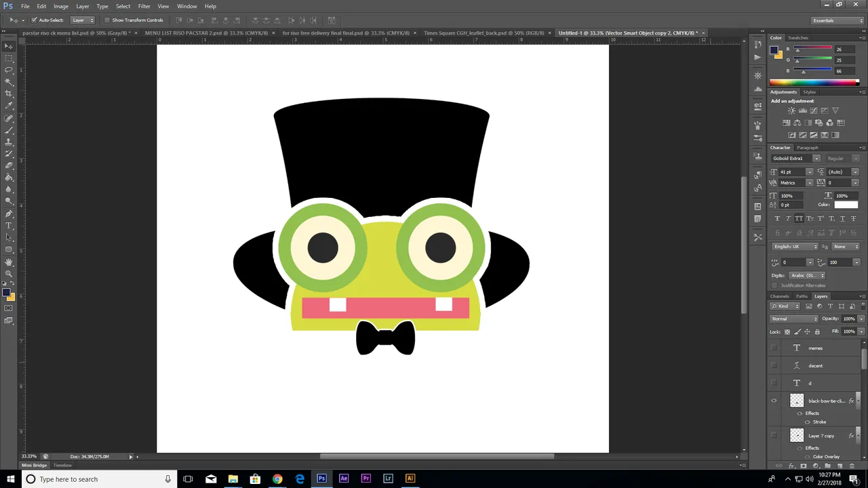Open the font family dropdown
The image size is (868, 488).
[816, 159]
